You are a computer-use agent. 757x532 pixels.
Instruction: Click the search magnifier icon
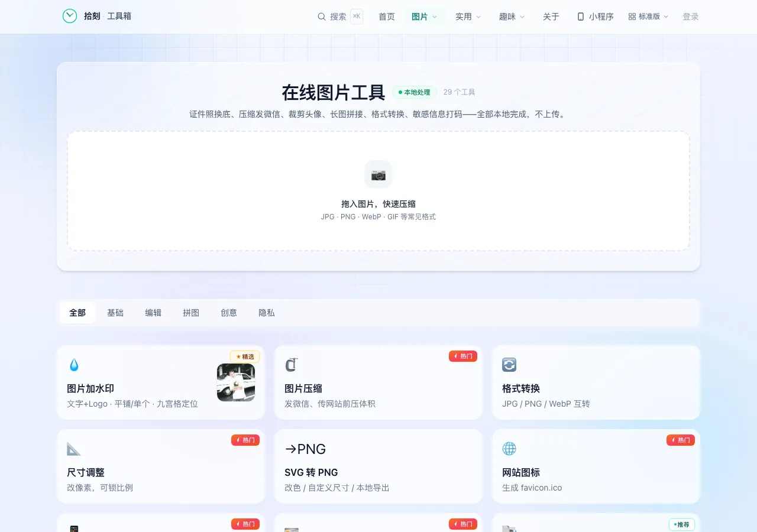[x=322, y=17]
